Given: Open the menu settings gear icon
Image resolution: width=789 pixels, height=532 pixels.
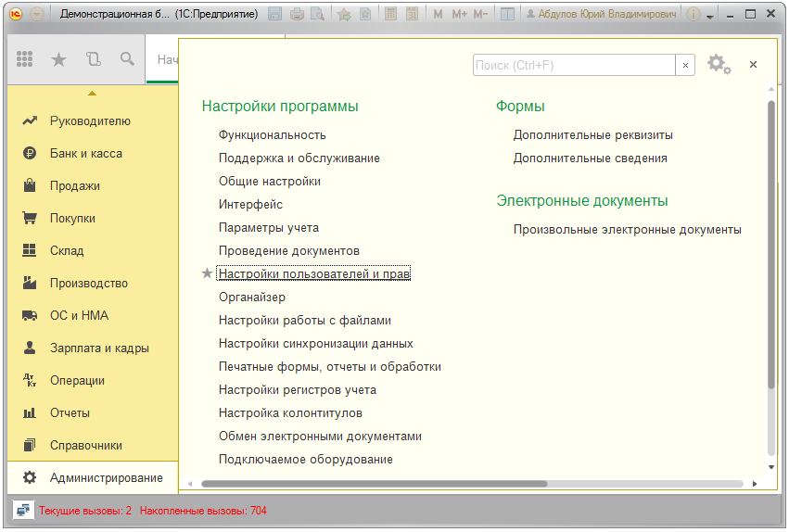Looking at the screenshot, I should (x=715, y=64).
